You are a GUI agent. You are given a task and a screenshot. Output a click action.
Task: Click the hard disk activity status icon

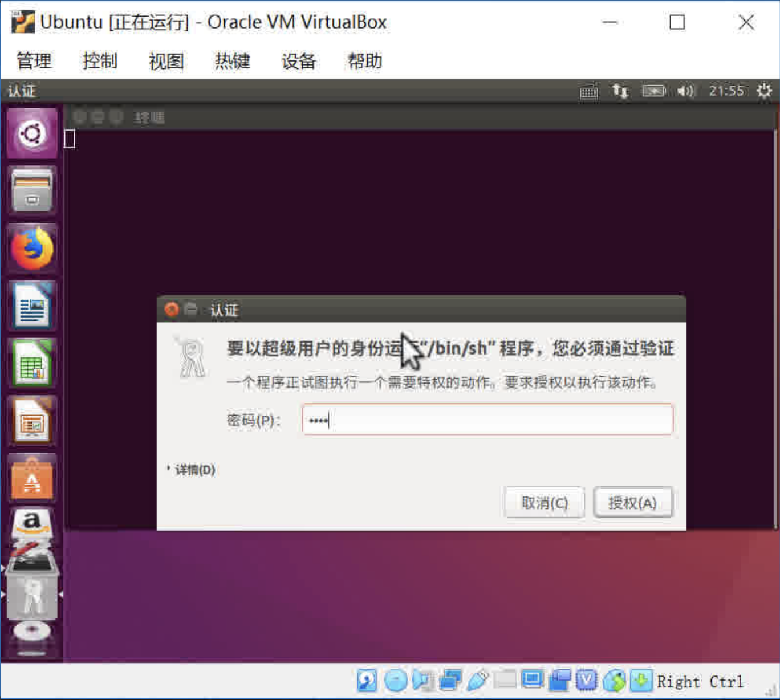[367, 680]
